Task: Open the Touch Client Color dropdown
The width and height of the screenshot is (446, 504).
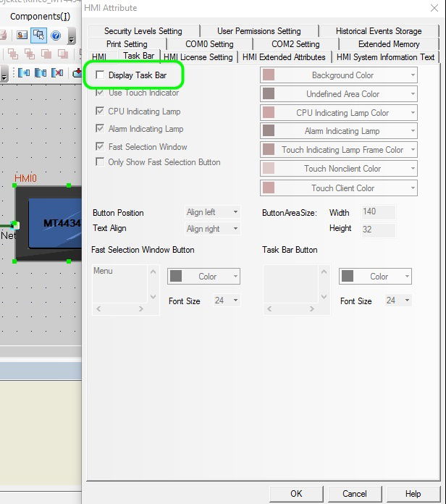Action: coord(339,188)
